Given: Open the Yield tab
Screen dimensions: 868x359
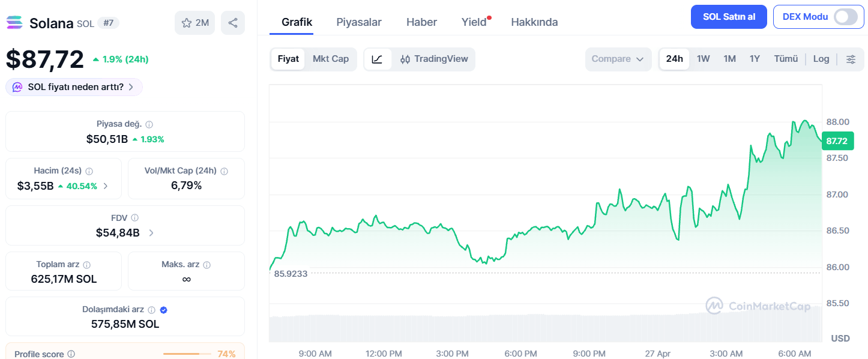Looking at the screenshot, I should pyautogui.click(x=474, y=22).
